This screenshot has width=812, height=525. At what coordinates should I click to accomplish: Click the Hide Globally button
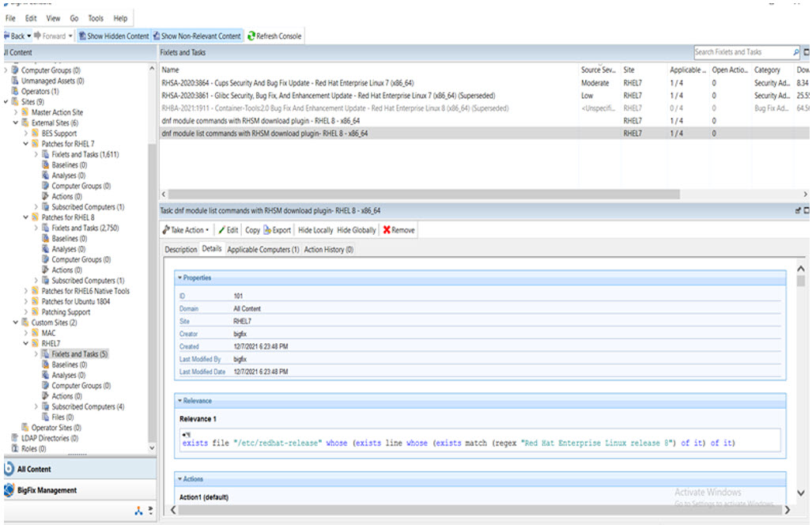(x=356, y=230)
